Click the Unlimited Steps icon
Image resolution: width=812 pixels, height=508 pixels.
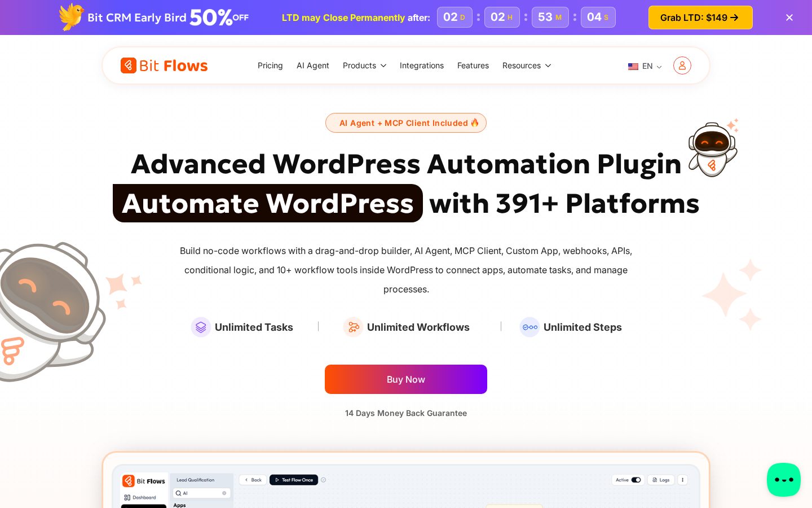529,327
